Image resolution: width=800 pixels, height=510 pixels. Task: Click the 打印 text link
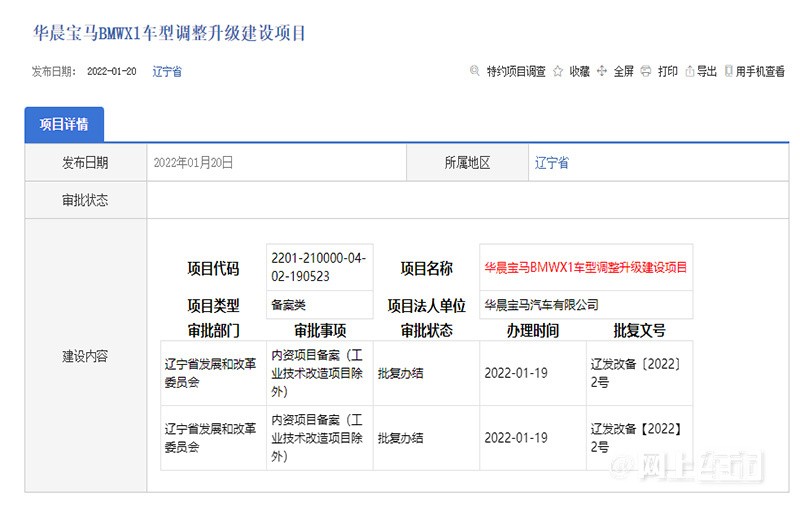tap(668, 71)
